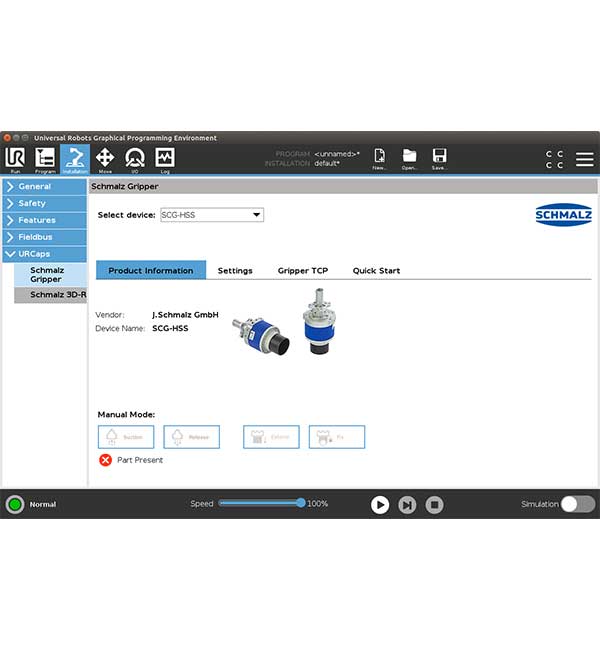Click the Suction manual mode button

[126, 437]
